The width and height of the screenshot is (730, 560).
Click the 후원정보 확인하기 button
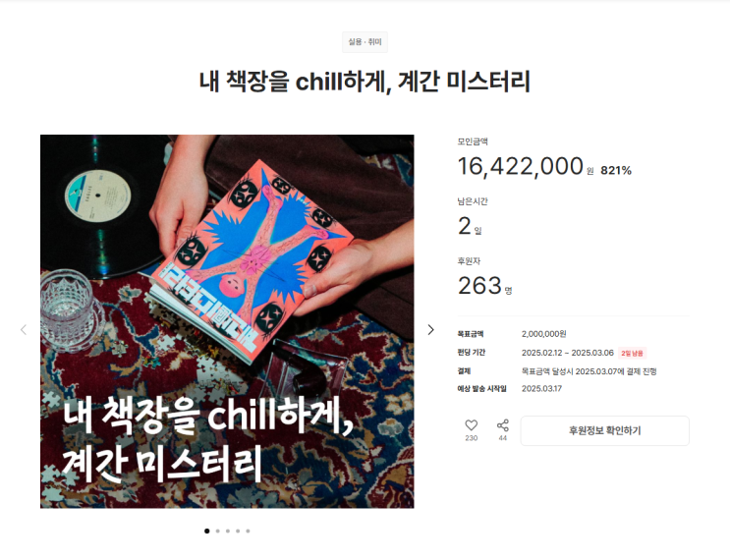click(605, 430)
